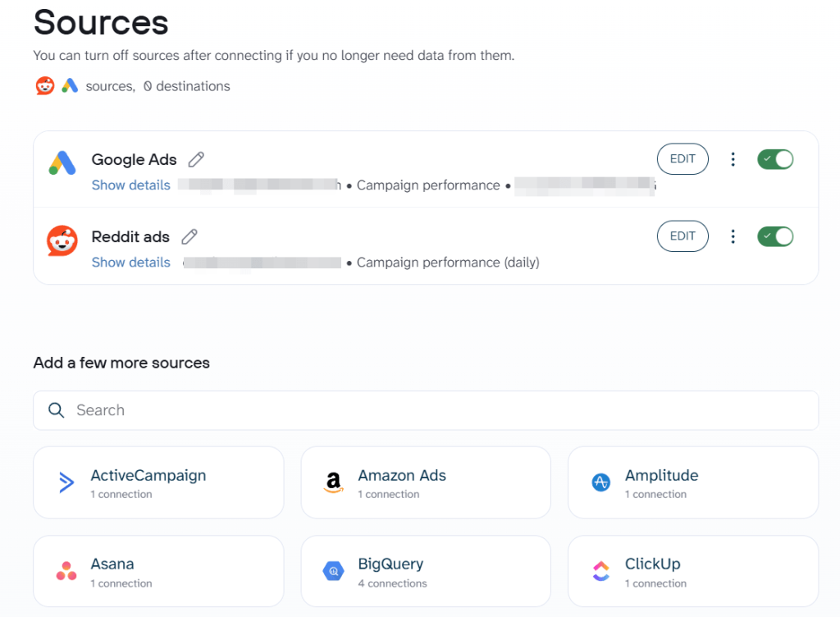Open the three-dot menu for Reddit ads

pyautogui.click(x=733, y=235)
